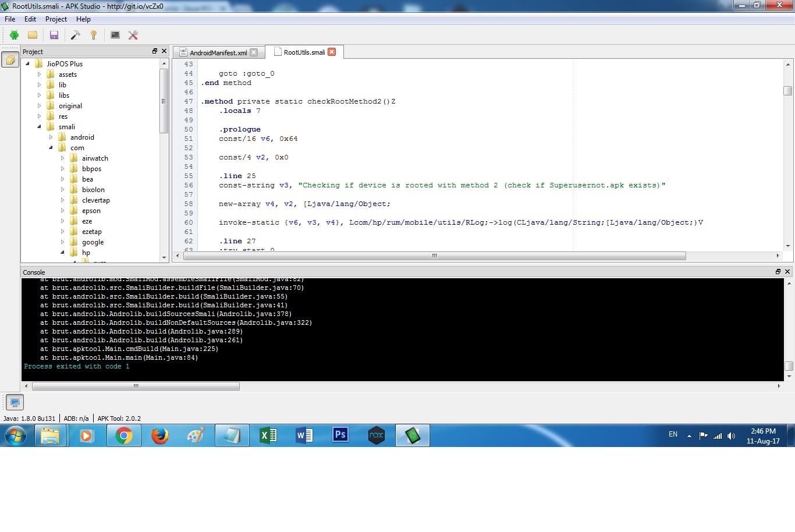
Task: Expand the libs folder
Action: tap(39, 95)
